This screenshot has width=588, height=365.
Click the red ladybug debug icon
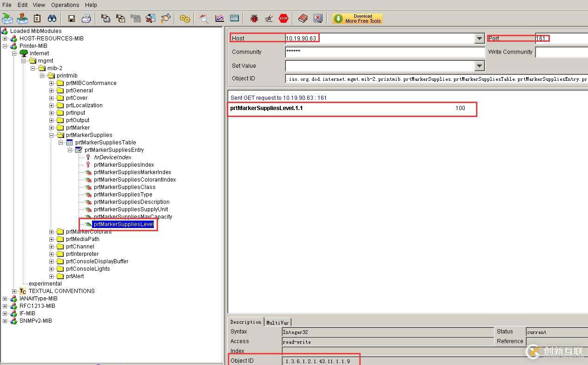pos(254,19)
